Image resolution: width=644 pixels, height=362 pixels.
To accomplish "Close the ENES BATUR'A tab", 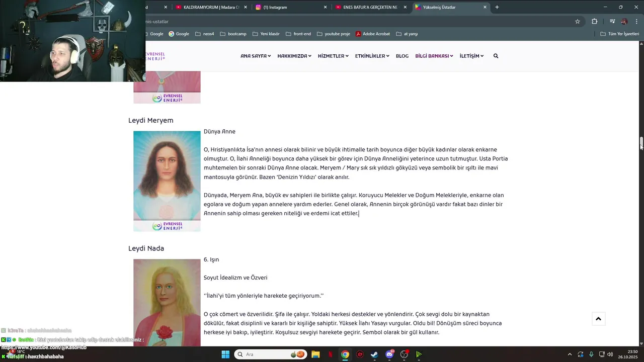I will click(405, 7).
